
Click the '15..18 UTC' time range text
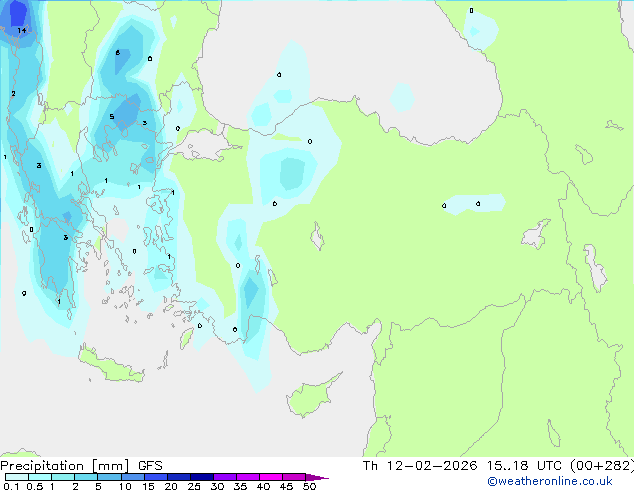(524, 466)
